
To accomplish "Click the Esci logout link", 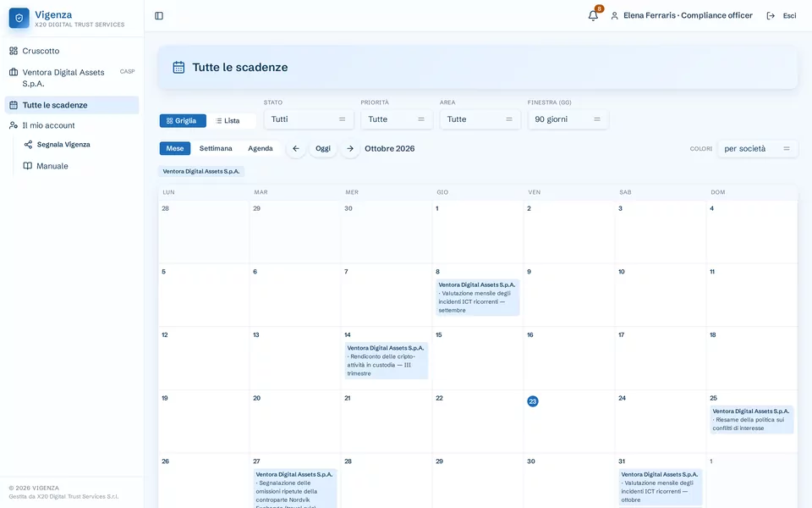I will [789, 15].
